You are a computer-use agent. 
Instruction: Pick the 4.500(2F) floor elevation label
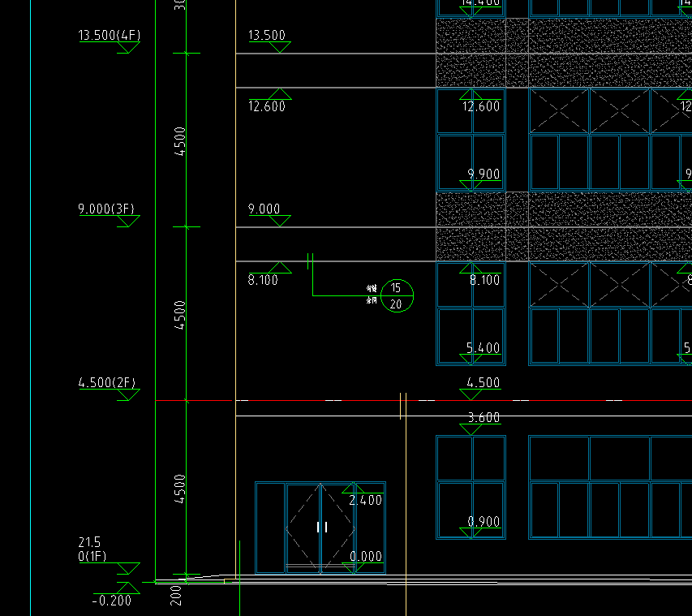pyautogui.click(x=107, y=382)
